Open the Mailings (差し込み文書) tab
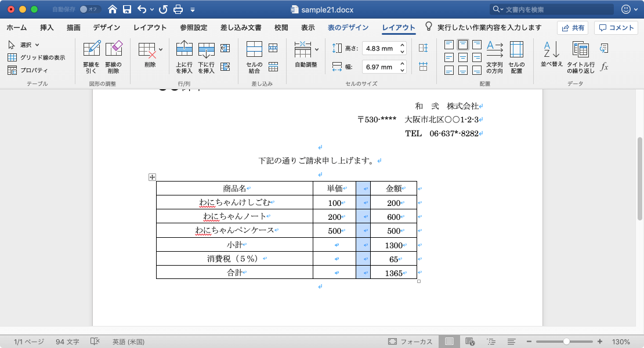644x348 pixels. 241,27
